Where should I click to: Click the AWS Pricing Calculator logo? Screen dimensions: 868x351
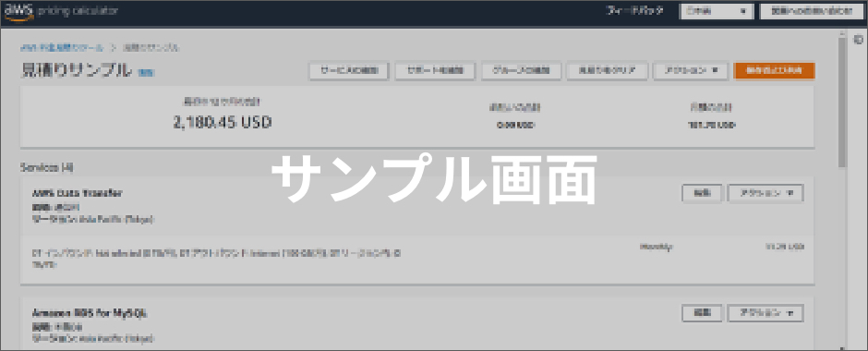(61, 12)
